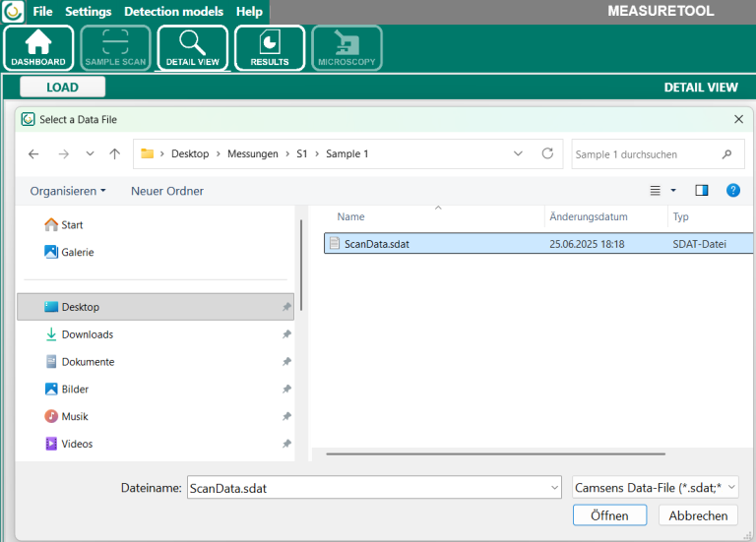Toggle the preview pane icon
This screenshot has height=542, width=756.
coord(702,190)
